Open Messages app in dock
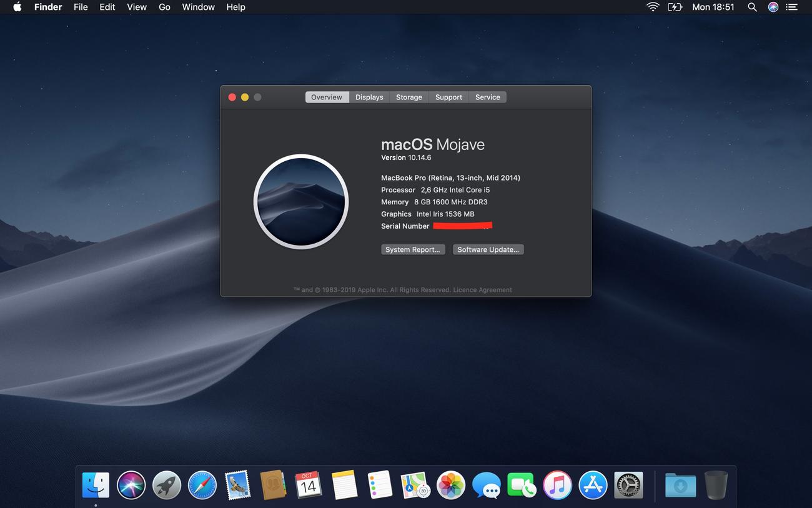 point(487,485)
